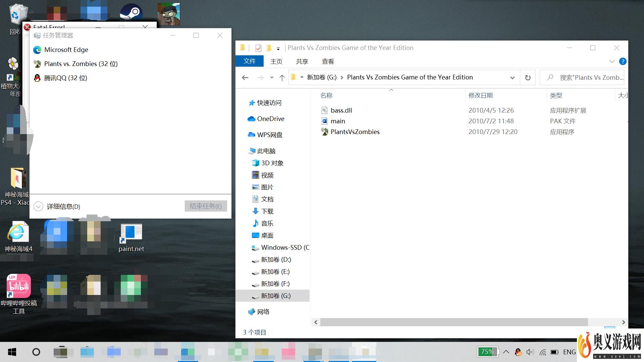Select Microsoft Edge in Task Manager list

130,50
